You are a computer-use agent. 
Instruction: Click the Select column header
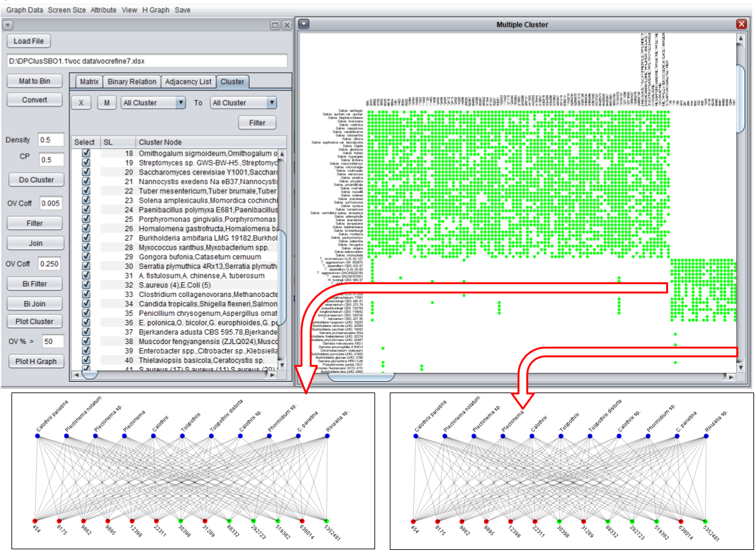pos(85,142)
